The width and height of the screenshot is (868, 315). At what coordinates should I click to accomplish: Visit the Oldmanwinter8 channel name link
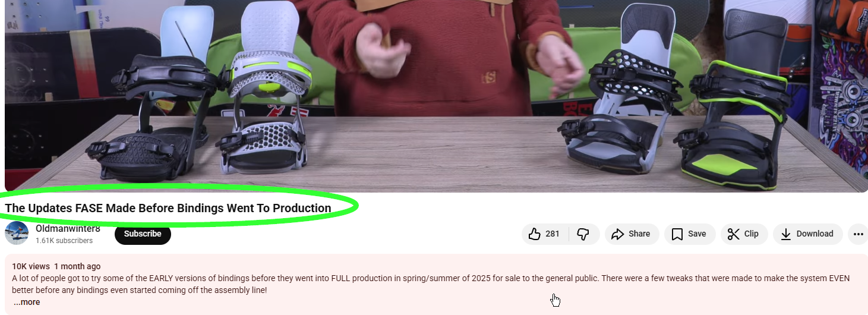[68, 228]
